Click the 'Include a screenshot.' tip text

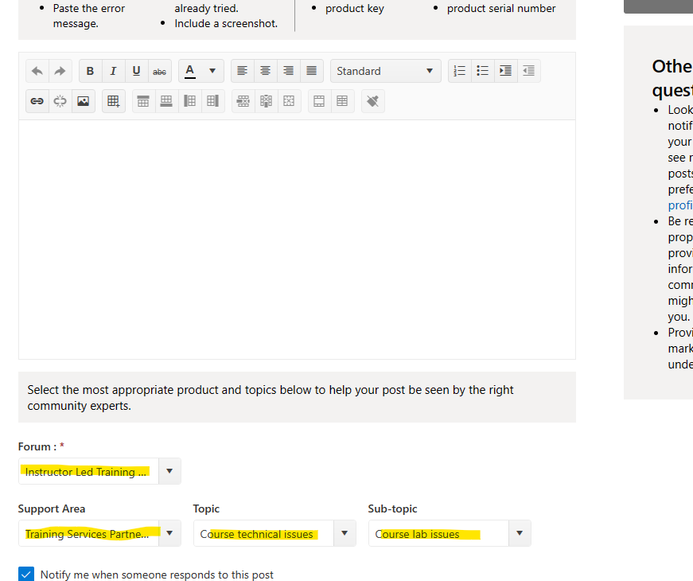pos(226,23)
